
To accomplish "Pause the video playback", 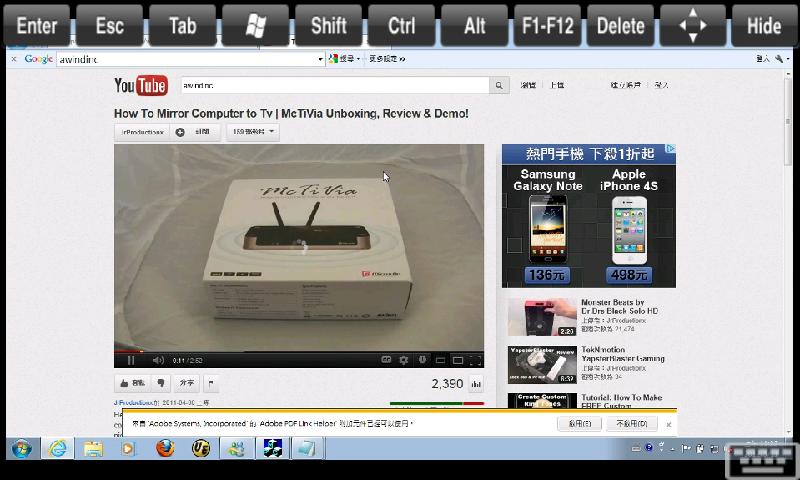I will pos(131,360).
